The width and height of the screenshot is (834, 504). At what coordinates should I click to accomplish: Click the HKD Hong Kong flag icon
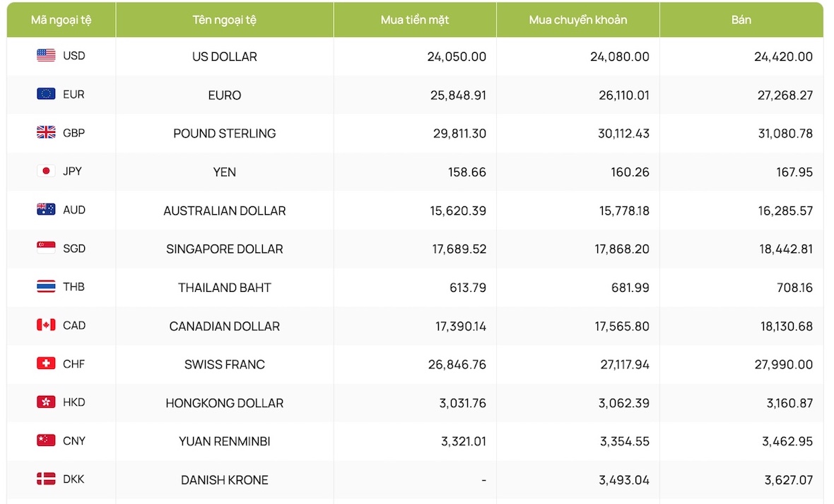(x=46, y=402)
